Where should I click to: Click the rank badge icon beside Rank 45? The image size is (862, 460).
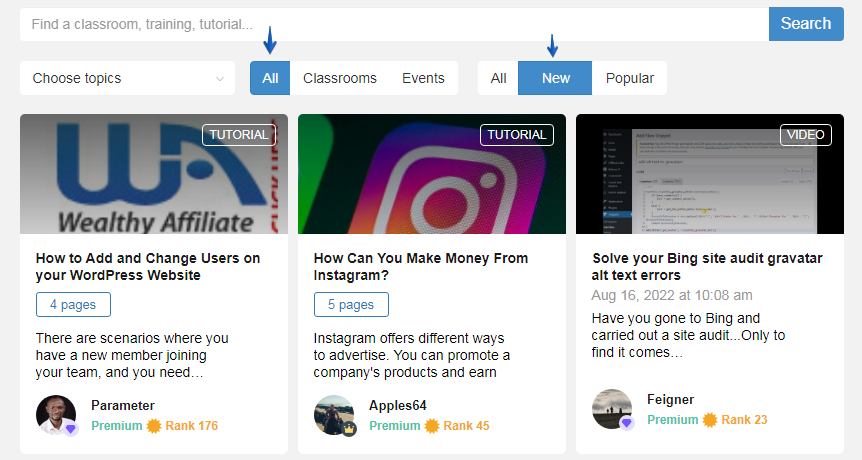432,426
